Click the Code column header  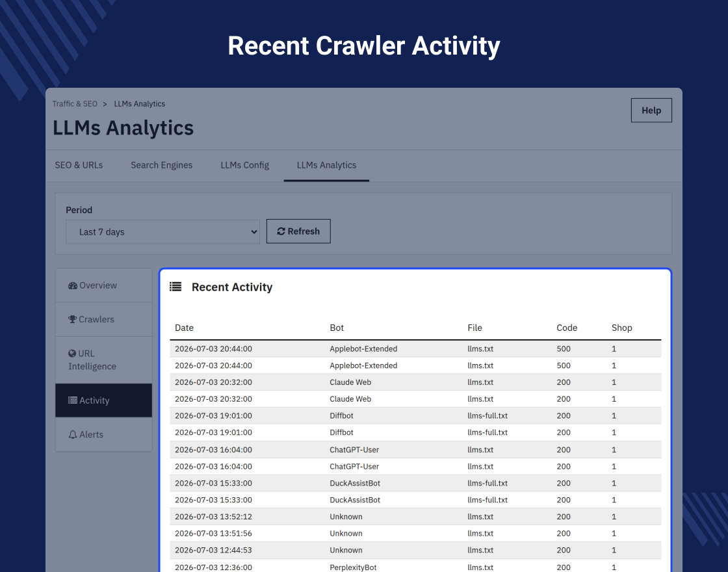click(x=567, y=328)
